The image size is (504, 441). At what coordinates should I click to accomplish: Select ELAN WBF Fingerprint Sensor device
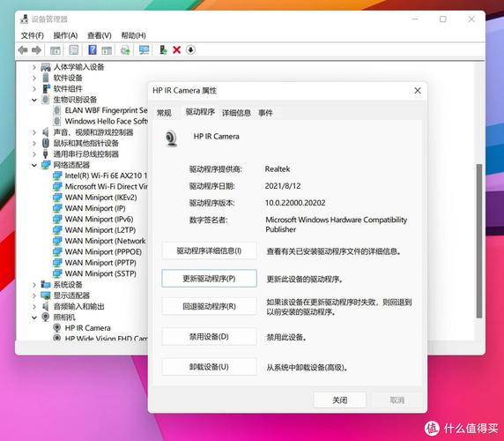coord(106,110)
